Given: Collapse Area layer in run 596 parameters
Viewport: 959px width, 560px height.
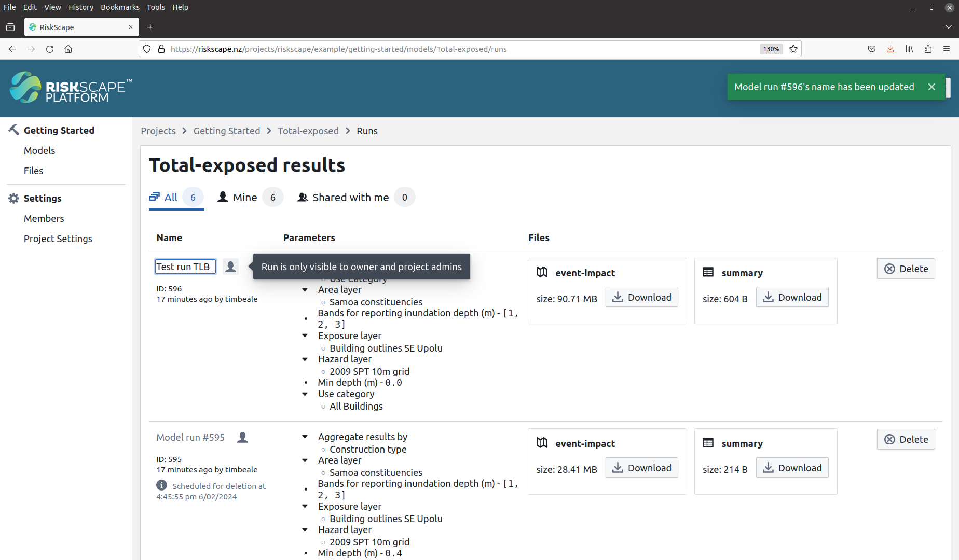Looking at the screenshot, I should [x=305, y=290].
